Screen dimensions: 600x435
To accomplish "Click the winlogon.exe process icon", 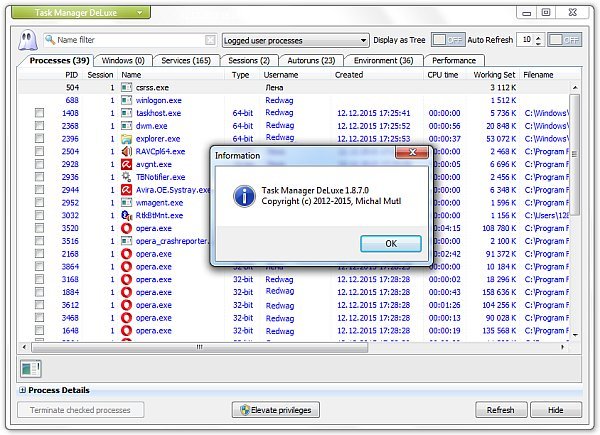I will (x=126, y=100).
